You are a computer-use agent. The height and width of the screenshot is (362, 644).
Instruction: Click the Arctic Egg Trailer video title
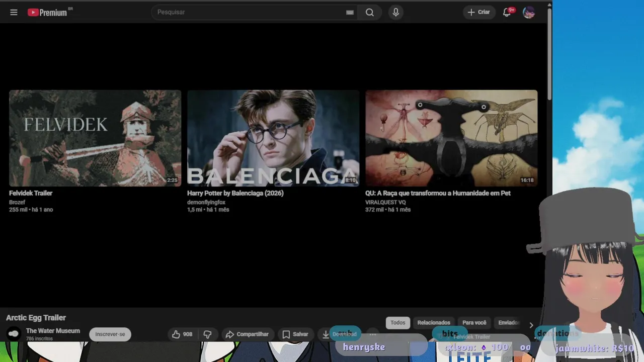(36, 318)
